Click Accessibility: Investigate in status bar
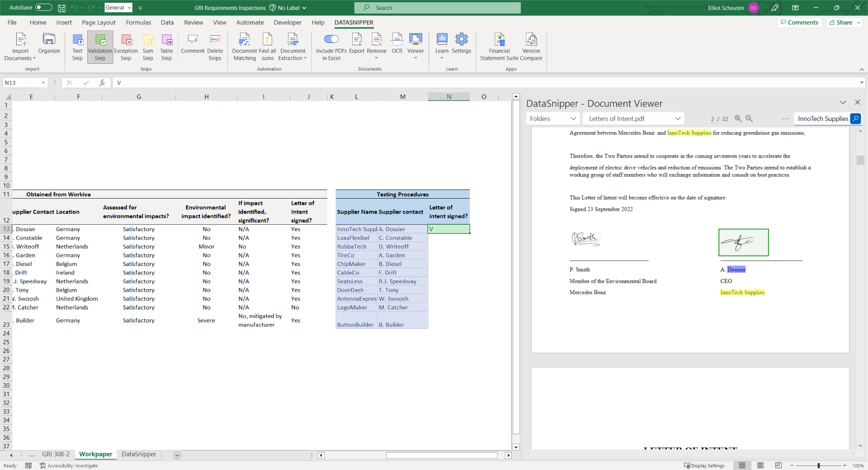Image resolution: width=868 pixels, height=470 pixels. (69, 465)
